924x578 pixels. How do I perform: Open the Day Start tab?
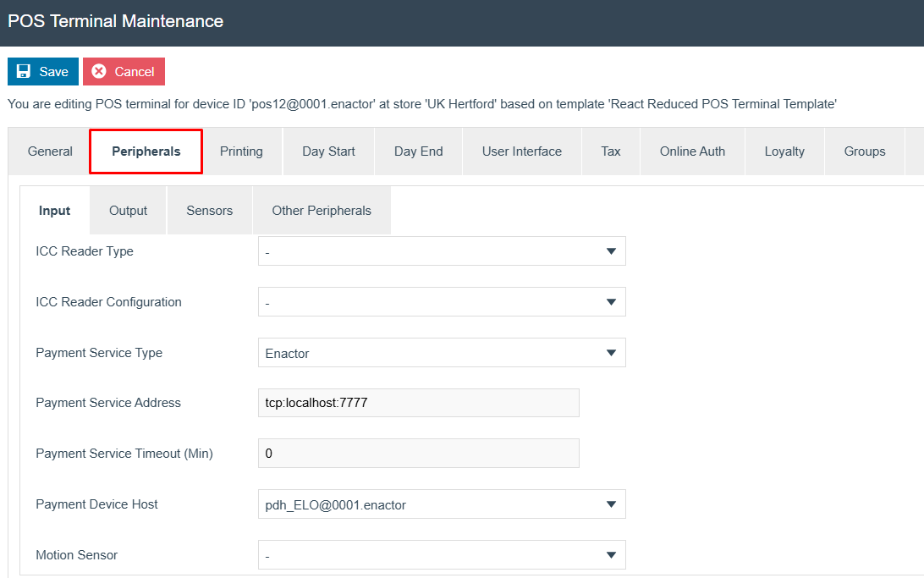click(328, 151)
